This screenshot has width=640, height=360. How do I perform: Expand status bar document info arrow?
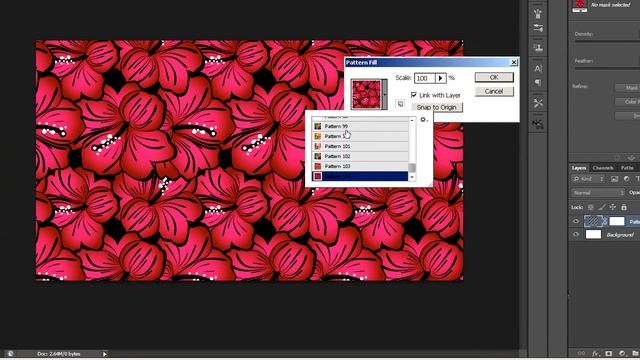click(104, 354)
